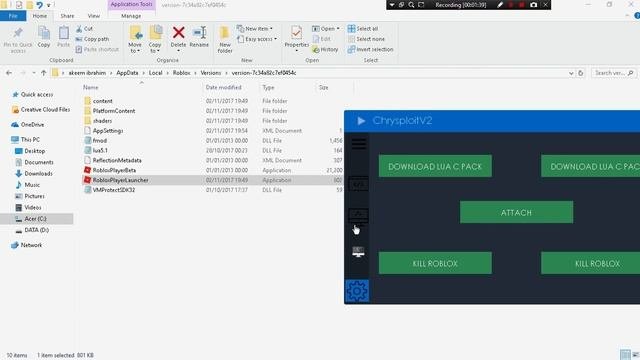Screen dimensions: 640x360
Task: Click the Select all icon
Action: 351,29
